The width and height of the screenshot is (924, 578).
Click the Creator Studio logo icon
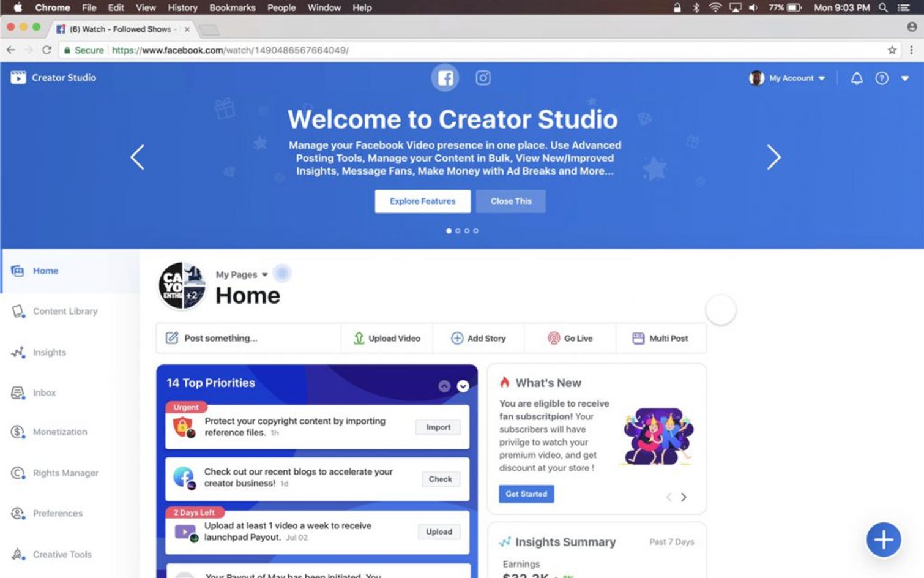click(x=18, y=77)
